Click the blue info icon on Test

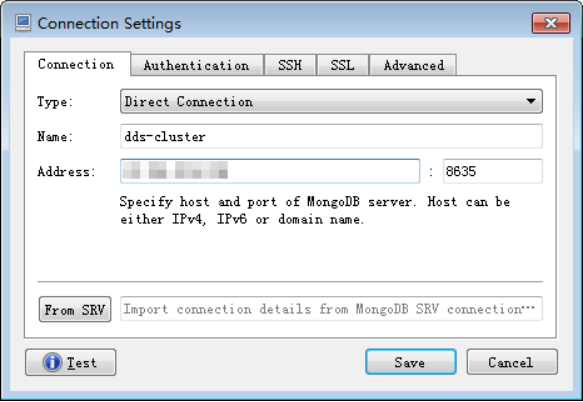click(x=52, y=362)
